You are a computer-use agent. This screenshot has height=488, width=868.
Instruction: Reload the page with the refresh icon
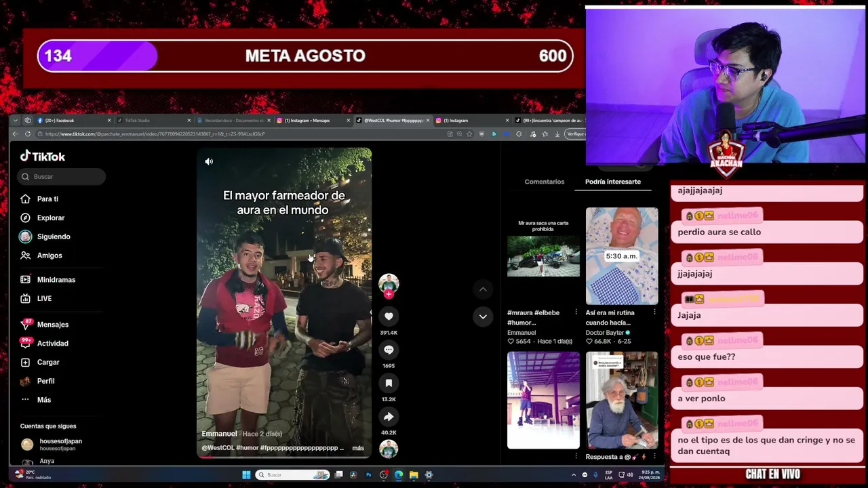pos(28,134)
